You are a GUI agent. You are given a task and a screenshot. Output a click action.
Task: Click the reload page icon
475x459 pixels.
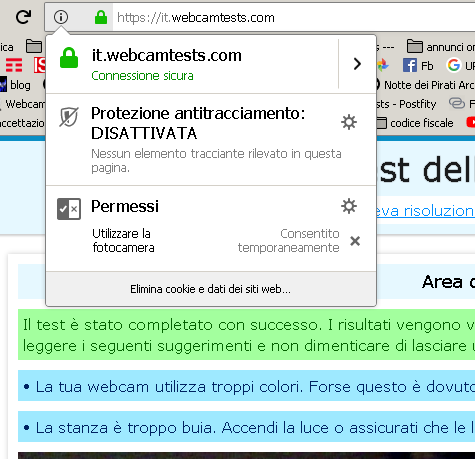pos(23,17)
